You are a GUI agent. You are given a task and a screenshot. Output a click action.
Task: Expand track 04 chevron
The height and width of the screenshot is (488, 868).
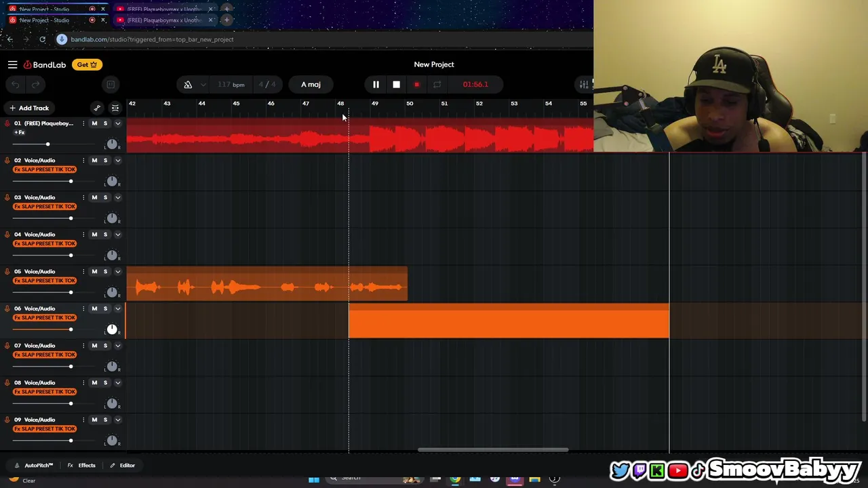pos(117,235)
